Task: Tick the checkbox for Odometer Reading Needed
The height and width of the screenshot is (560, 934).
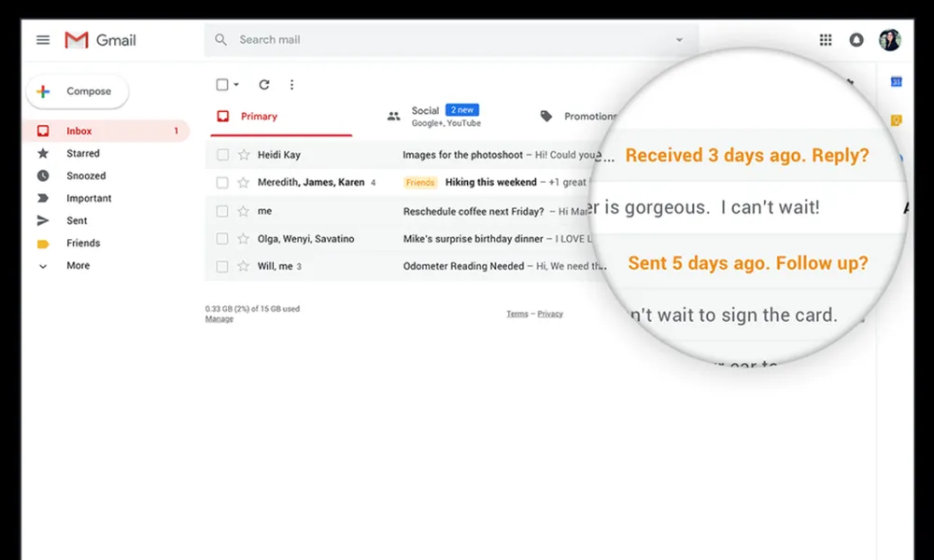Action: point(222,266)
